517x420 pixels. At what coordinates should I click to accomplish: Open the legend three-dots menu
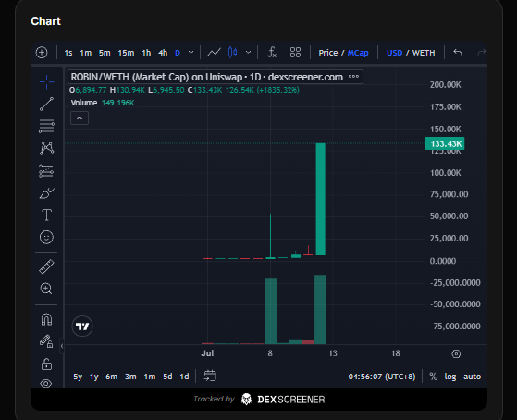[x=354, y=77]
